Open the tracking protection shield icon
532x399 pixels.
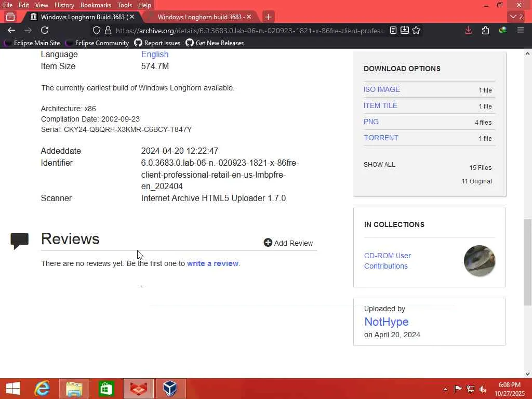(97, 31)
